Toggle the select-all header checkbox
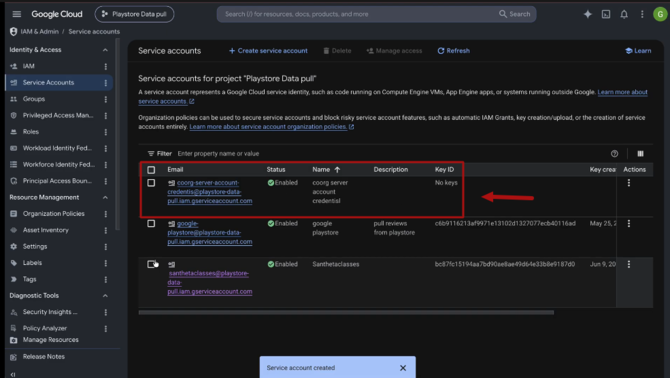 (x=151, y=170)
